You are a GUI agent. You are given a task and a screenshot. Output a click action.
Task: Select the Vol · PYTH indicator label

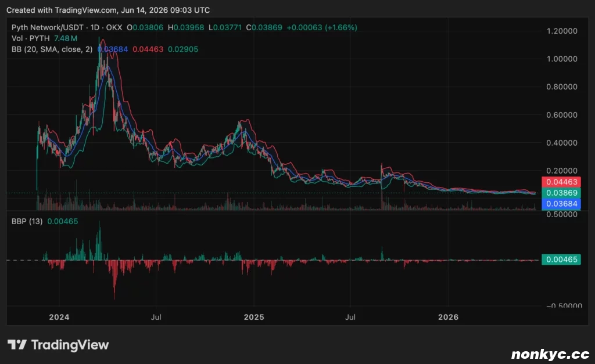tap(30, 38)
